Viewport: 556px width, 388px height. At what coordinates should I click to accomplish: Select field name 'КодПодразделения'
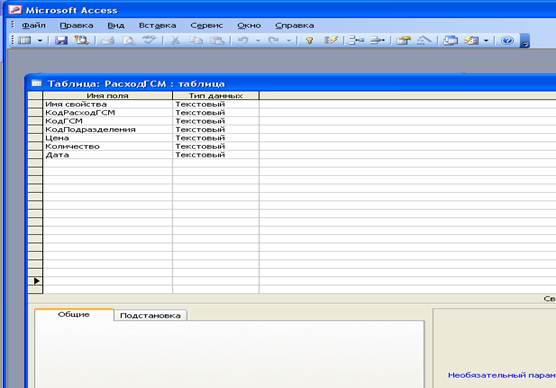click(x=107, y=129)
